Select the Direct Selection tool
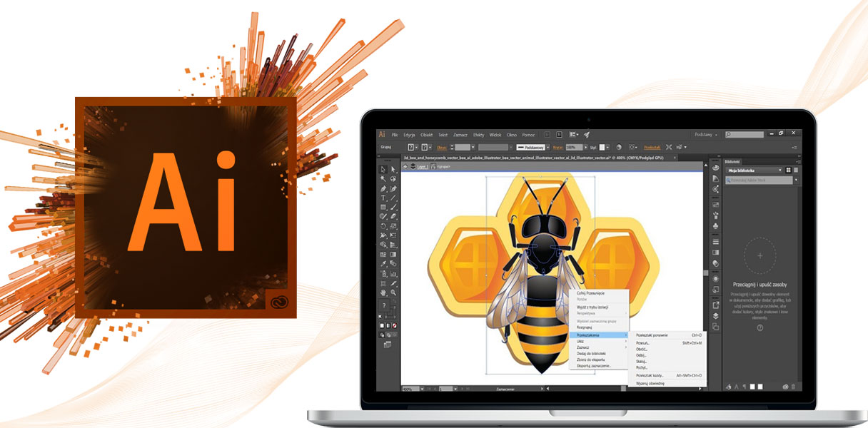The height and width of the screenshot is (428, 868). 393,169
